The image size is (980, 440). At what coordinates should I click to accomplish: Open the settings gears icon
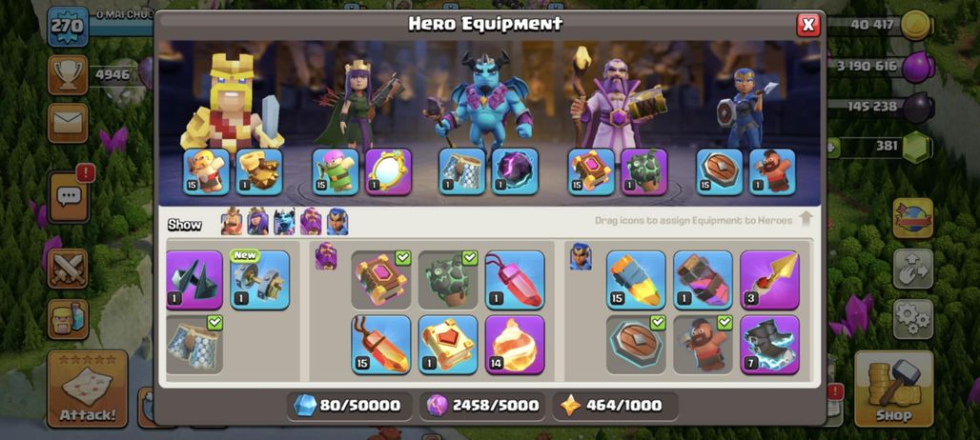[913, 319]
